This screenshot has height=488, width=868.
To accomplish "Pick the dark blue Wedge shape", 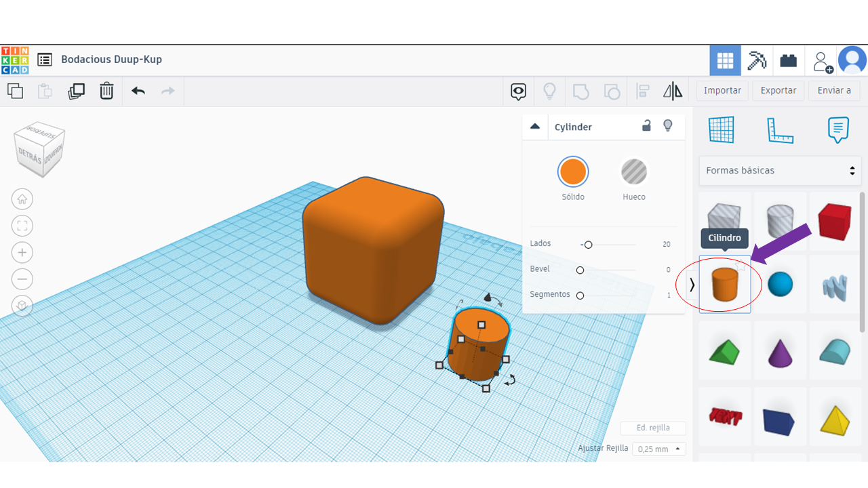I will point(780,417).
